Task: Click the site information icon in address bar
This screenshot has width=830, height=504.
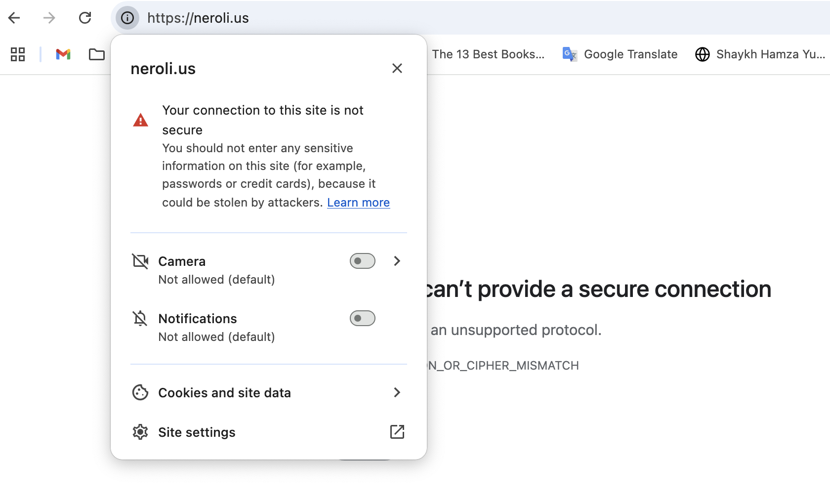Action: tap(127, 18)
